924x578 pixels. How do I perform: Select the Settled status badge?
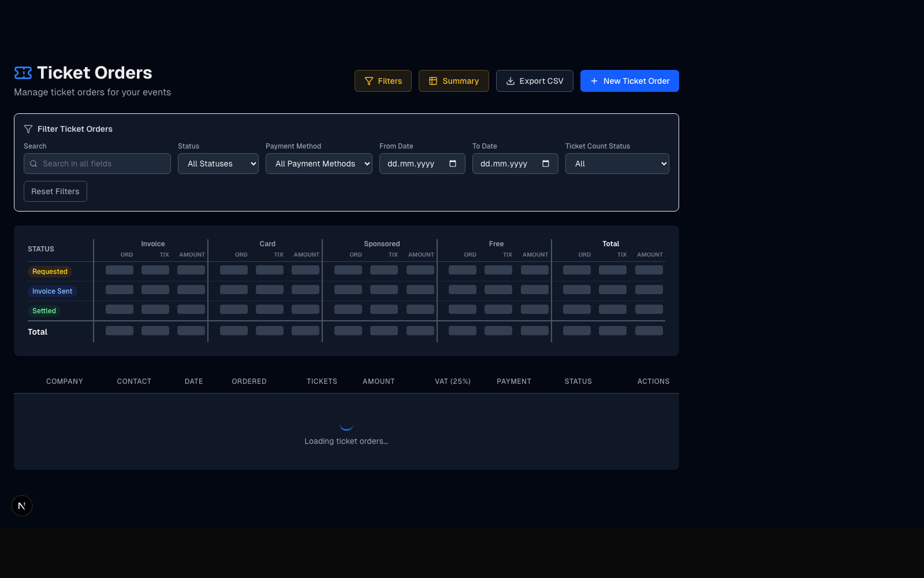(x=44, y=310)
